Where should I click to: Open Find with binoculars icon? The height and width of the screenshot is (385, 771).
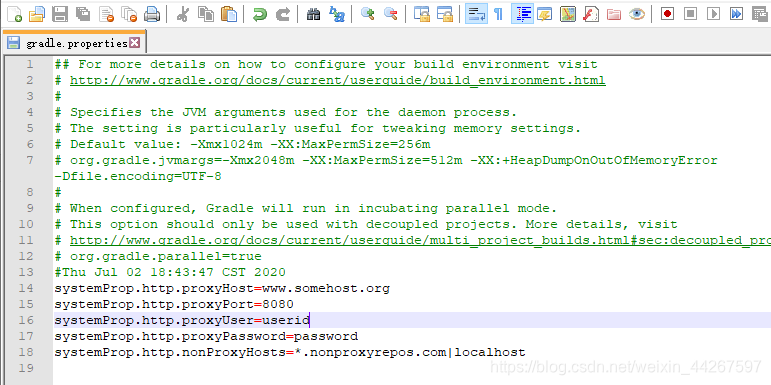pyautogui.click(x=313, y=14)
